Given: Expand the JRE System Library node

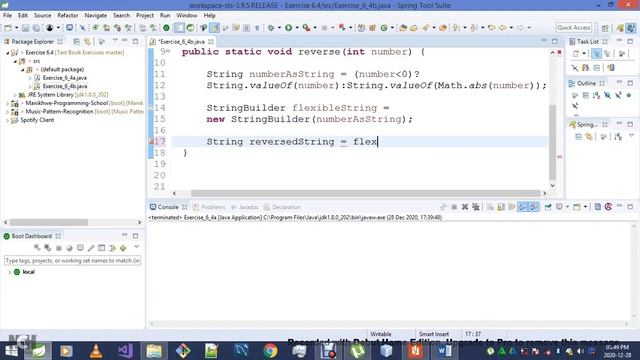Looking at the screenshot, I should pyautogui.click(x=15, y=95).
